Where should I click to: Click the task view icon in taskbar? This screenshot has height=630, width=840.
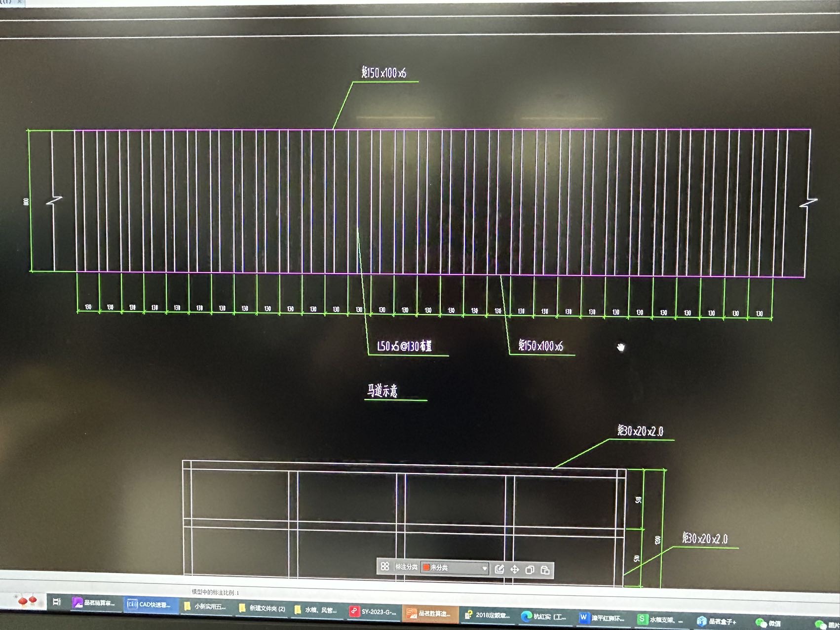pyautogui.click(x=57, y=601)
